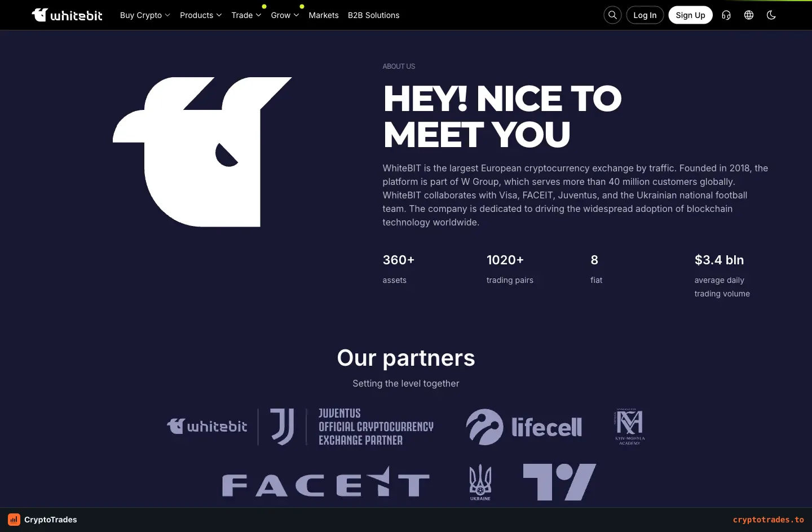Viewport: 812px width, 532px height.
Task: Click the TradingView partner logo
Action: pyautogui.click(x=559, y=482)
